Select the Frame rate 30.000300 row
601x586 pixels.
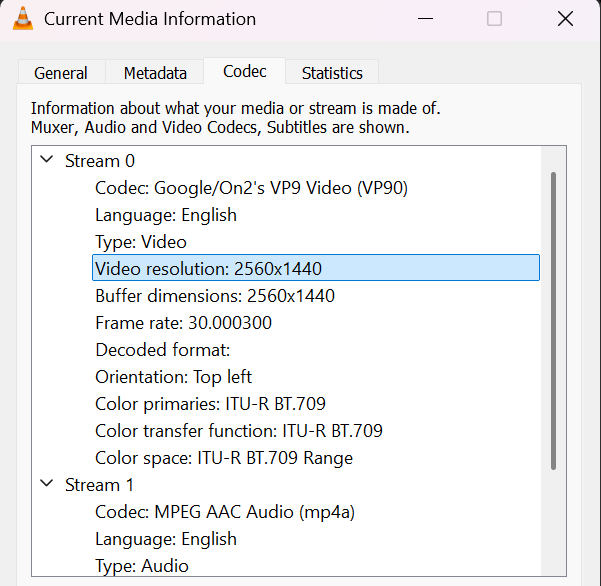point(183,323)
